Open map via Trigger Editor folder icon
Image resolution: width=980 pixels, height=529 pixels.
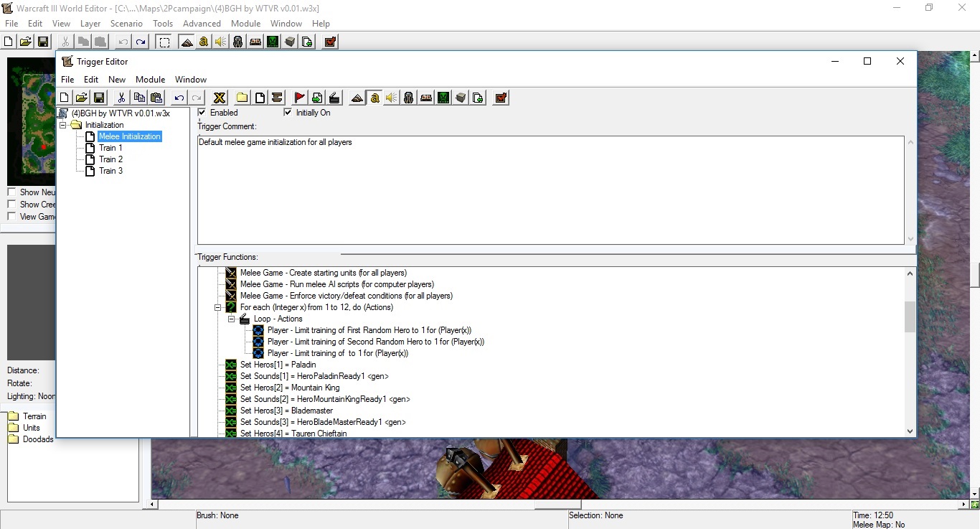point(82,98)
